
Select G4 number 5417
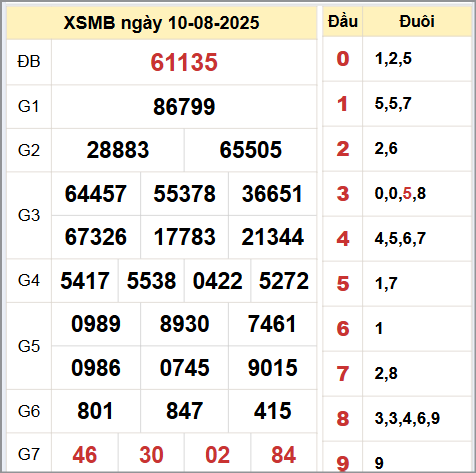[85, 281]
